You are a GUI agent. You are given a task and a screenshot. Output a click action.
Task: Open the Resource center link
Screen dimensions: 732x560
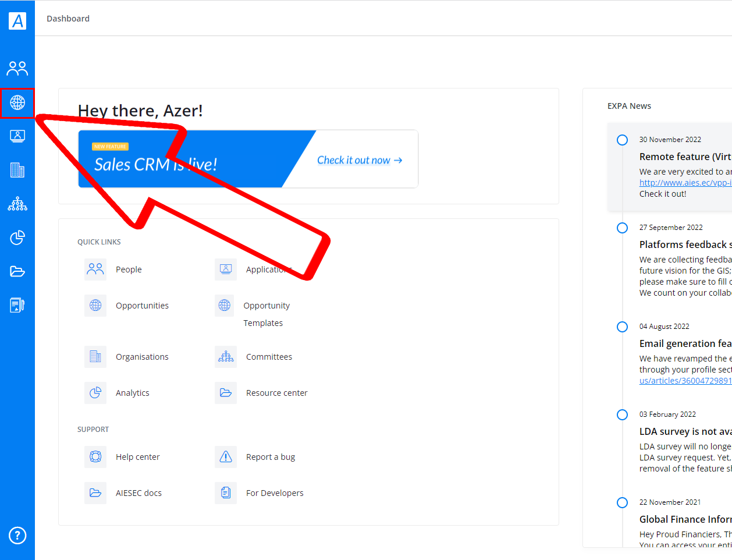276,393
